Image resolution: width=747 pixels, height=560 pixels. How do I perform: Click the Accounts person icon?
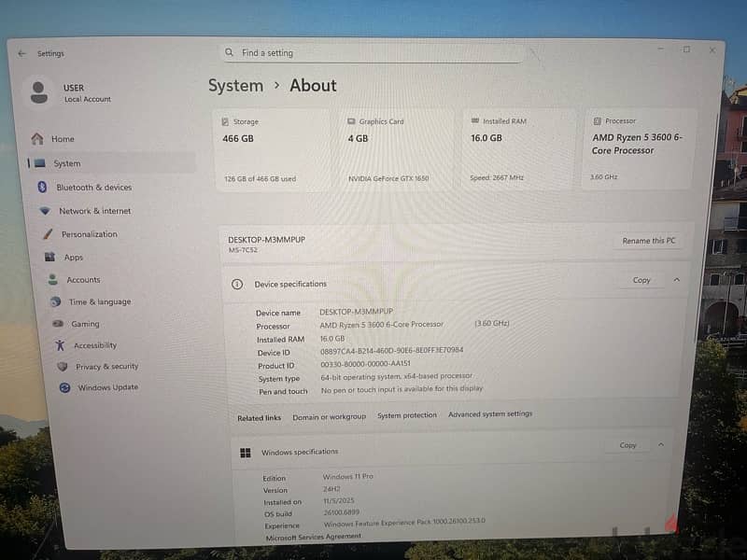(x=53, y=279)
